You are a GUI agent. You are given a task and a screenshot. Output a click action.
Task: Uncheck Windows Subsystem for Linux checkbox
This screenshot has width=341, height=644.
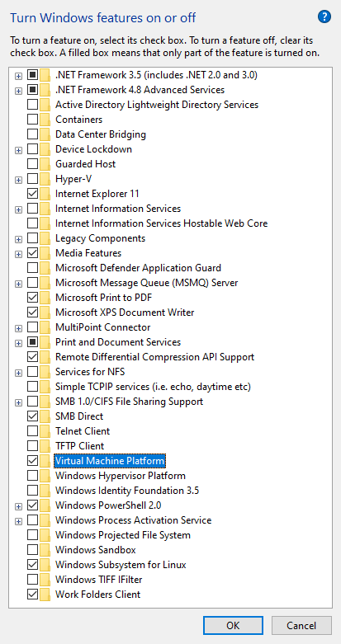point(32,564)
